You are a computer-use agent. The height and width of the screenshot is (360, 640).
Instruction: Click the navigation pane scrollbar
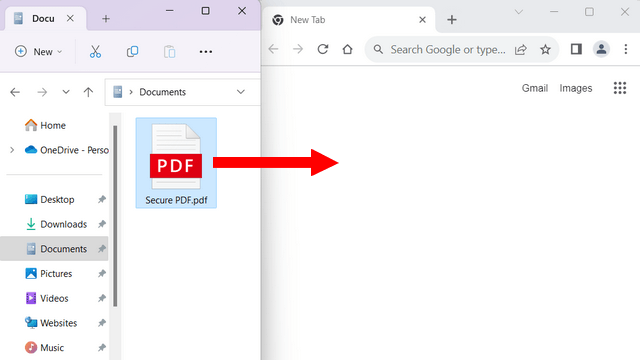click(x=115, y=216)
